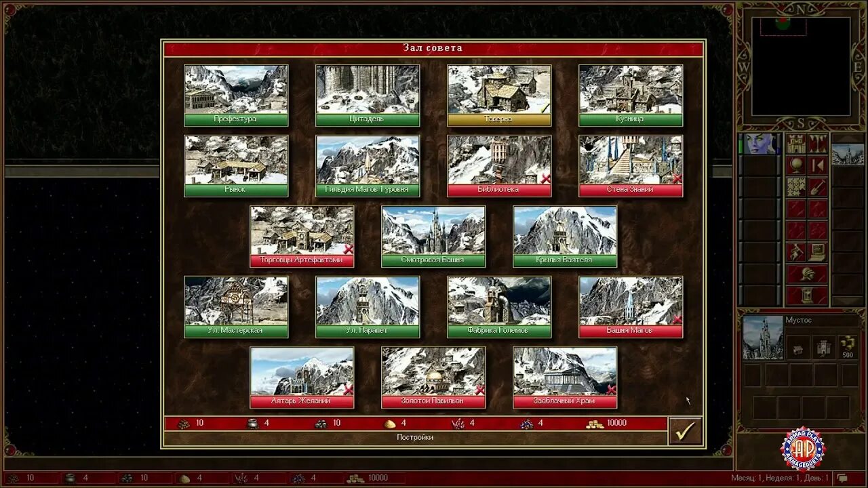
Task: Select the Таверна building
Action: tap(499, 96)
